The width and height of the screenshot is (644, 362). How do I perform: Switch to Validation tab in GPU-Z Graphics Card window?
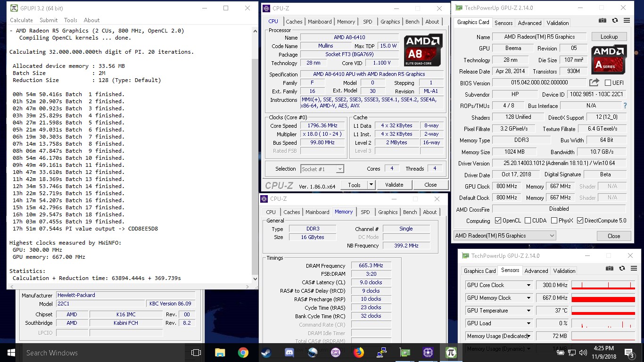coord(558,23)
